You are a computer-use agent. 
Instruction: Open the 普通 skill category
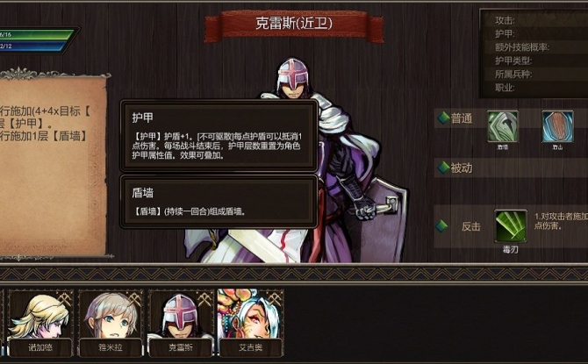462,118
